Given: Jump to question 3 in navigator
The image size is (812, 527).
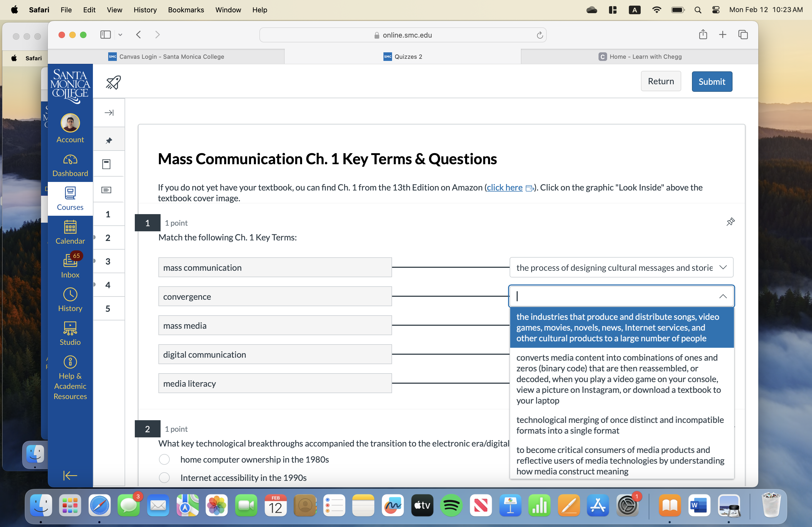Looking at the screenshot, I should click(x=108, y=261).
